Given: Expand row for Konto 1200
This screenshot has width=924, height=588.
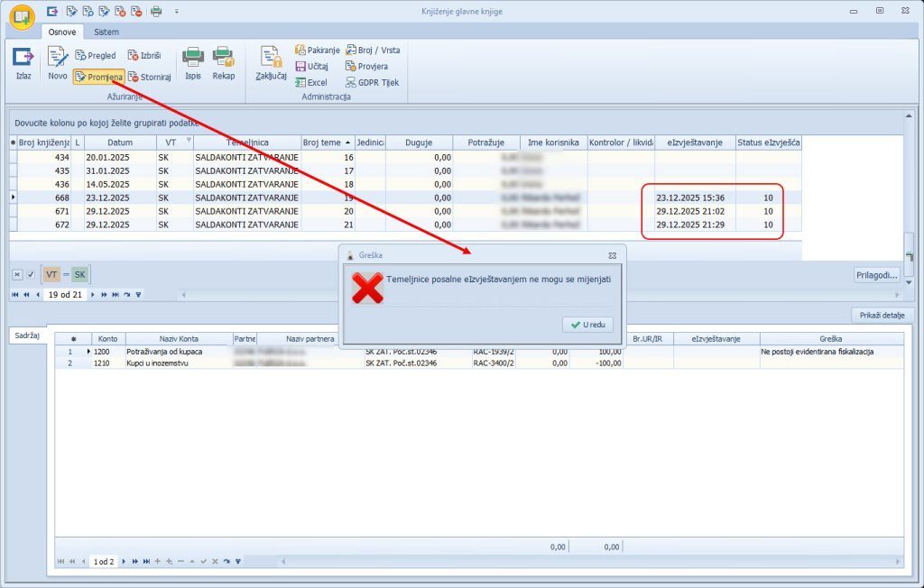Looking at the screenshot, I should [x=88, y=351].
